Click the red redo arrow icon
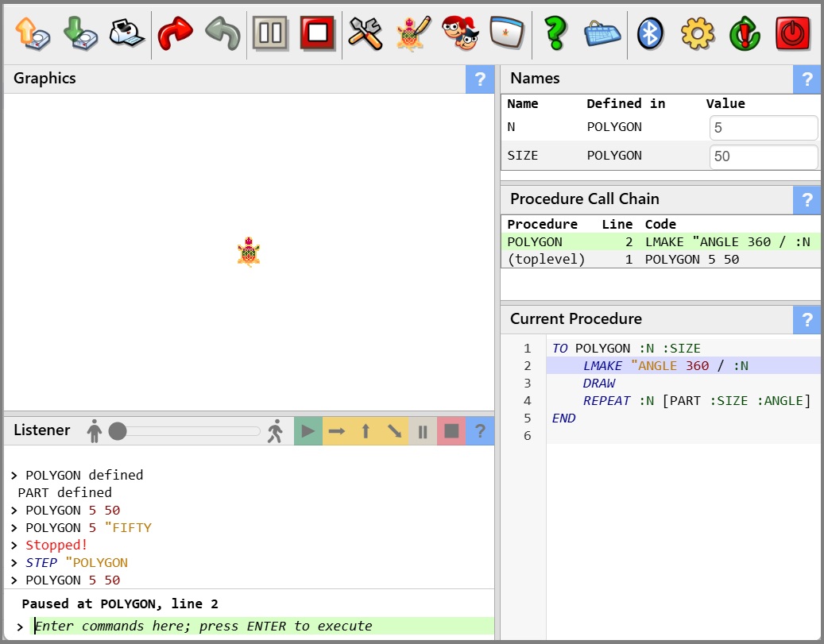 (176, 33)
